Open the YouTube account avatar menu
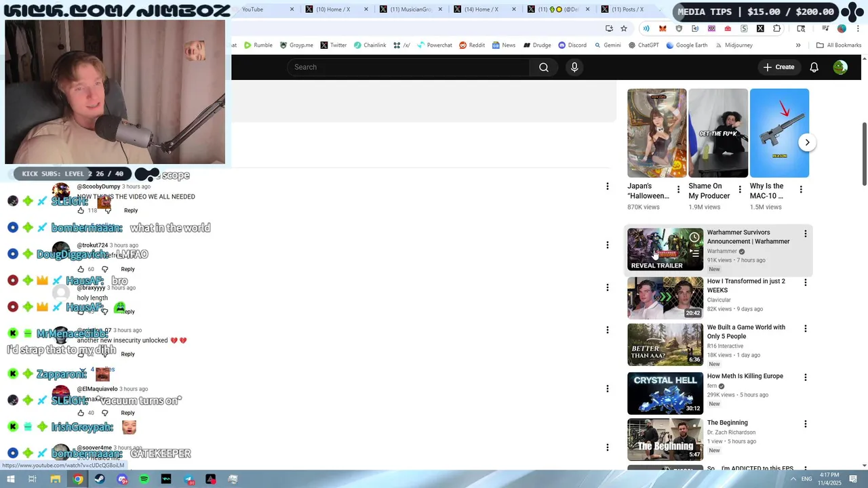Image resolution: width=868 pixels, height=488 pixels. click(840, 67)
